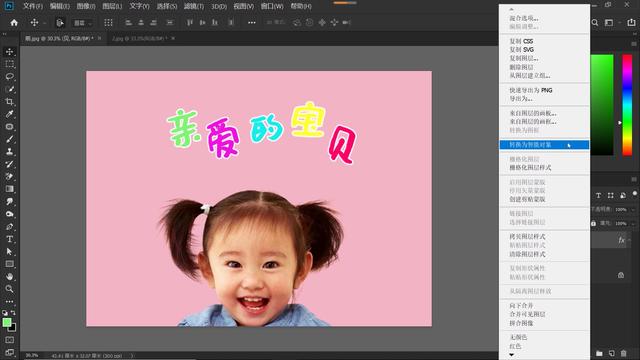Toggle Quick Mask mode icon in toolbox
Viewport: 640px width, 360px height.
point(9,340)
